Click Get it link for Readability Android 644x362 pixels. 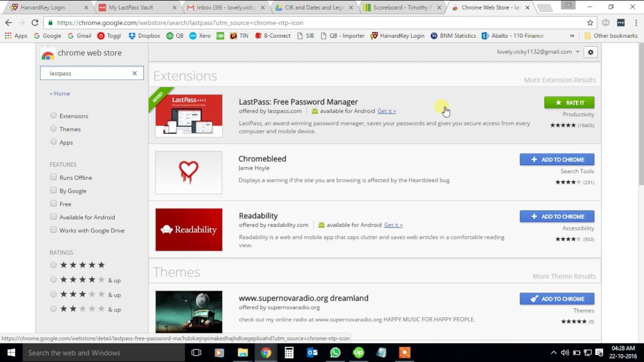click(393, 225)
